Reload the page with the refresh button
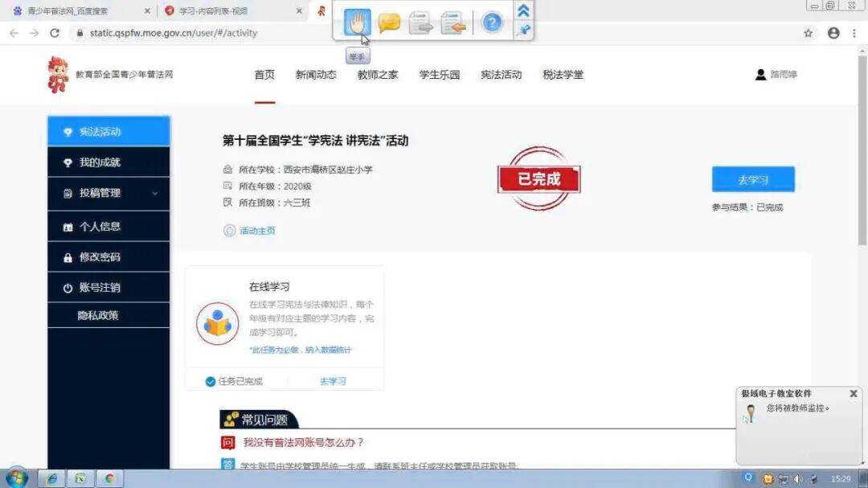868x488 pixels. pyautogui.click(x=55, y=33)
